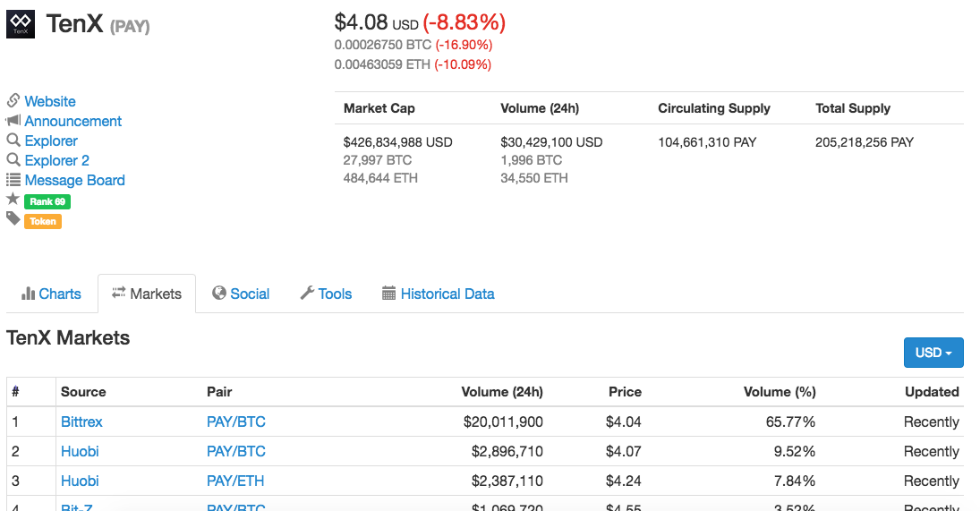Image resolution: width=980 pixels, height=511 pixels.
Task: Click the bar chart icon on Charts tab
Action: [28, 294]
